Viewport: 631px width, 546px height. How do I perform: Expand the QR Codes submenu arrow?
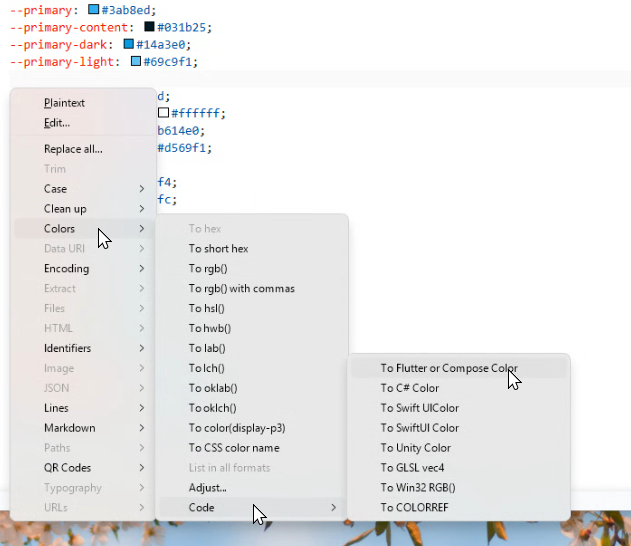142,468
